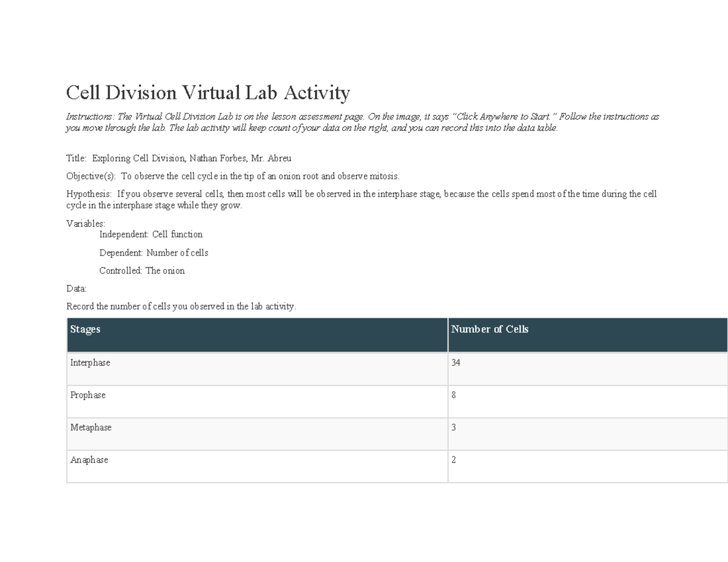Click the value '34' in the table
728x562 pixels.
pos(454,363)
